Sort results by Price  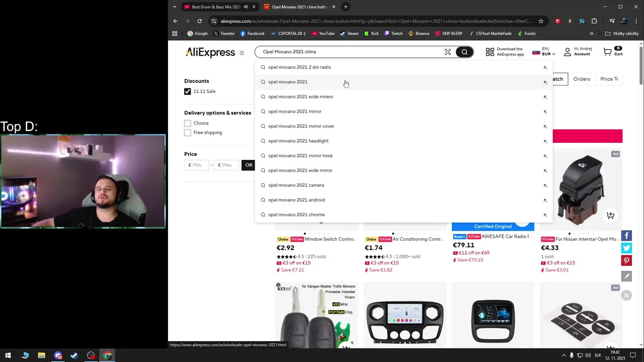pos(609,79)
